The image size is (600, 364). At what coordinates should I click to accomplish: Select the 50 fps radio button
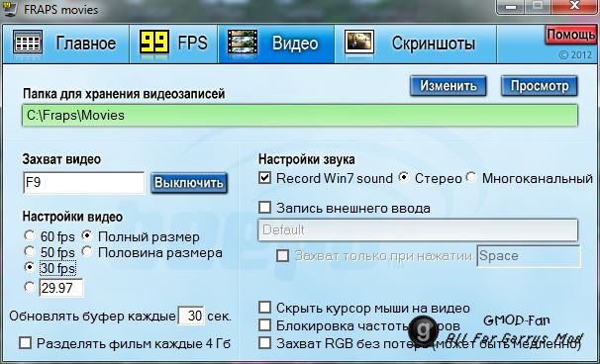click(x=30, y=251)
